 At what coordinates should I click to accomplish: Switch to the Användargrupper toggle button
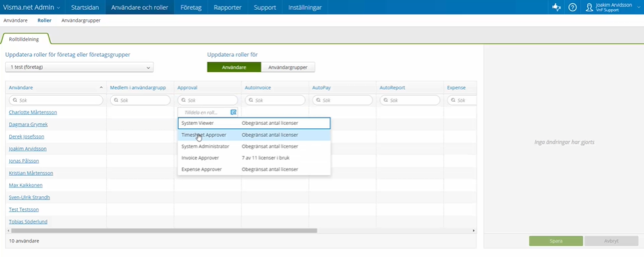(288, 67)
